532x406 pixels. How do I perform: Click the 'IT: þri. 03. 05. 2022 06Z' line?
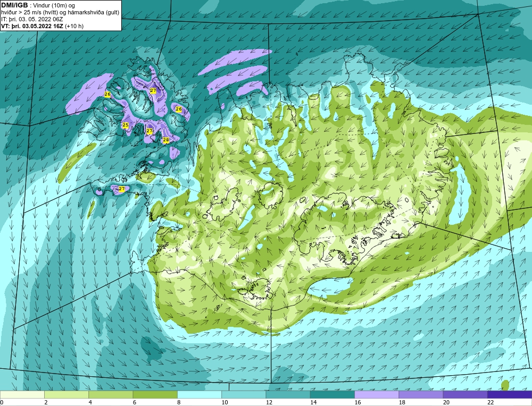(x=32, y=19)
